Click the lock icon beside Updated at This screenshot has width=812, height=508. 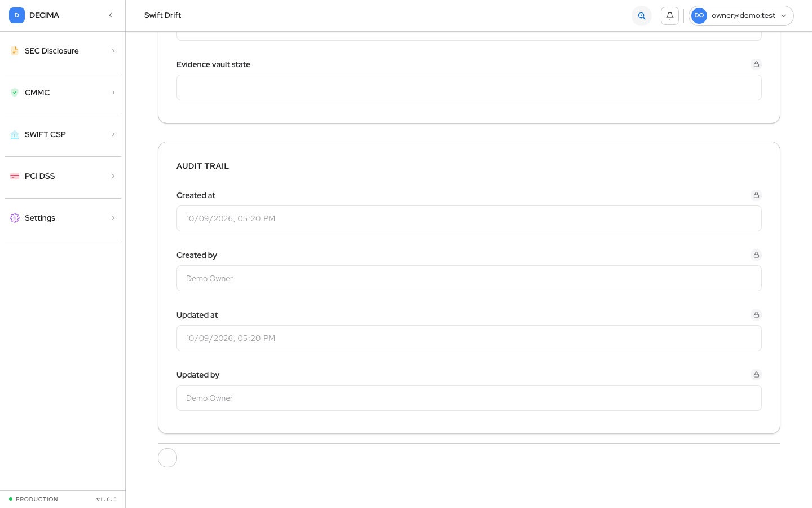756,315
